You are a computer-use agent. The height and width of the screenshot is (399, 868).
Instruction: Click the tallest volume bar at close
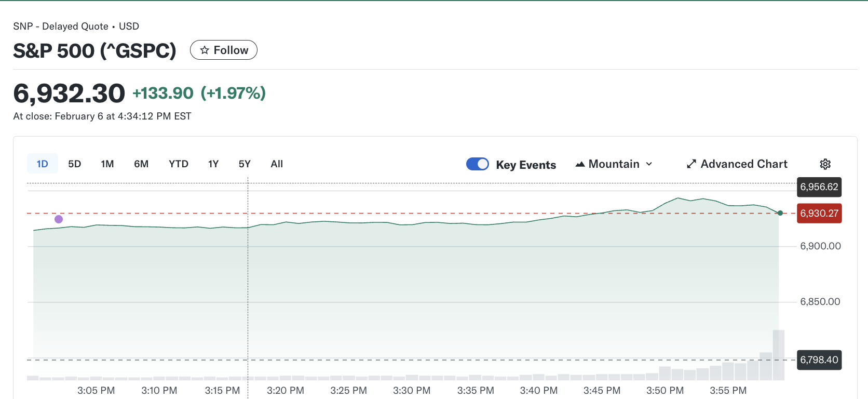[778, 355]
